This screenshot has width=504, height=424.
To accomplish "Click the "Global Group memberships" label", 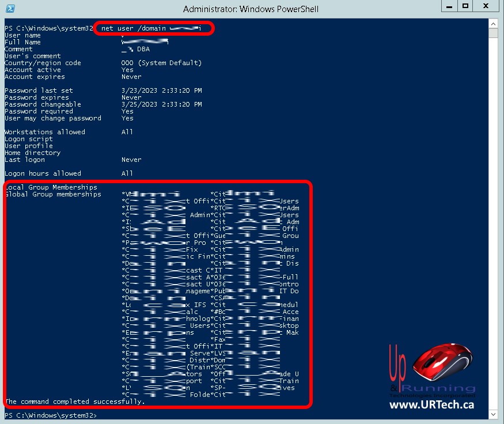I will tap(52, 194).
